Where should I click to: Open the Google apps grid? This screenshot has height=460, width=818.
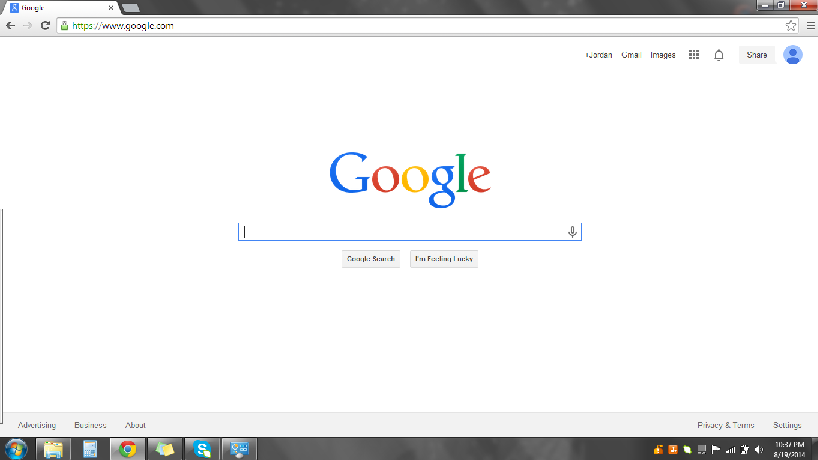tap(694, 55)
